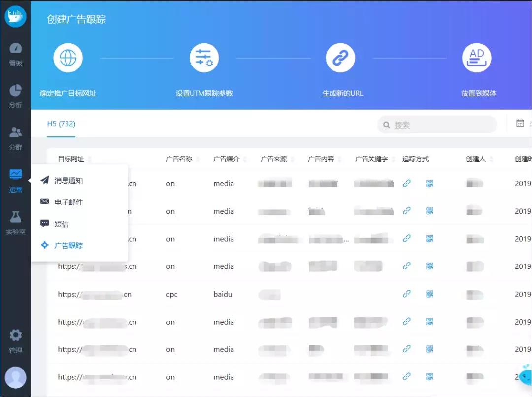The height and width of the screenshot is (397, 532).
Task: Show QR code in fourth table row
Action: click(x=430, y=266)
